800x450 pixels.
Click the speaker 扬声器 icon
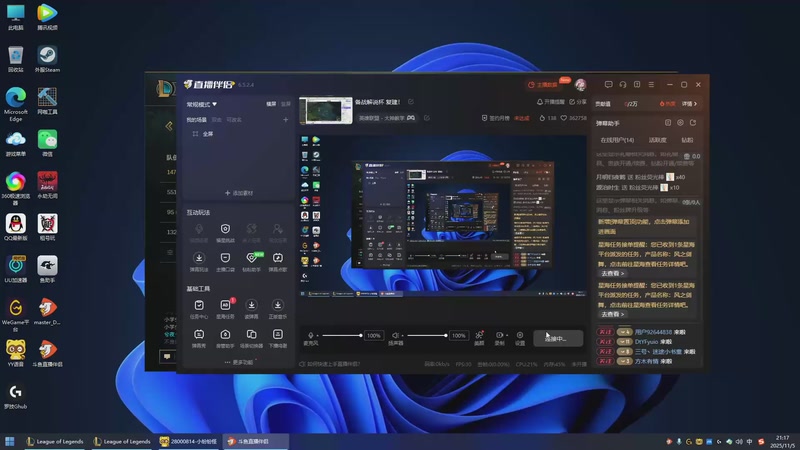pyautogui.click(x=395, y=335)
